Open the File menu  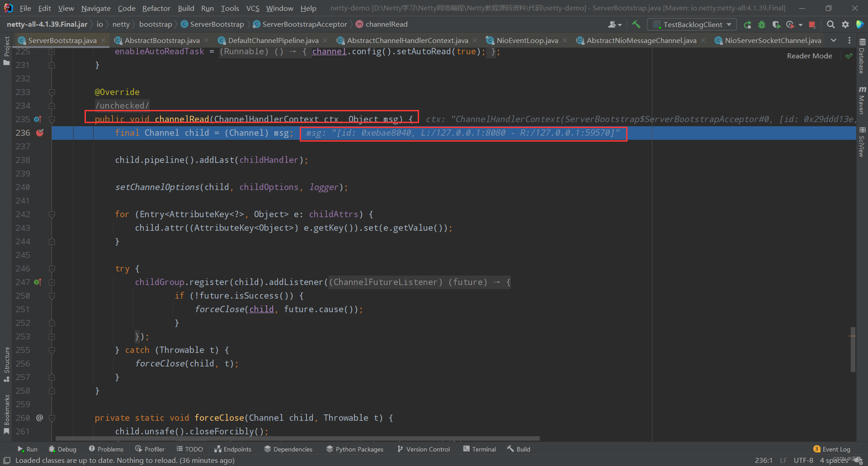[x=25, y=8]
